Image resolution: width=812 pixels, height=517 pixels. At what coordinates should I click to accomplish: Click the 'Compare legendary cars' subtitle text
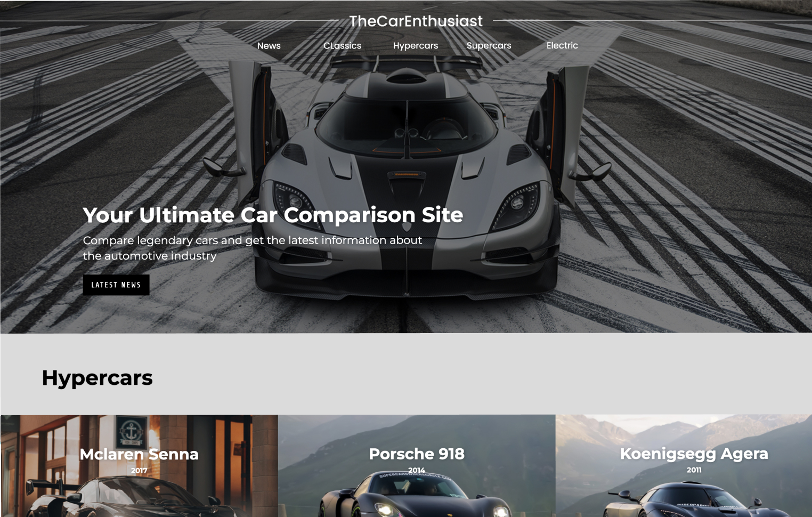pos(253,248)
